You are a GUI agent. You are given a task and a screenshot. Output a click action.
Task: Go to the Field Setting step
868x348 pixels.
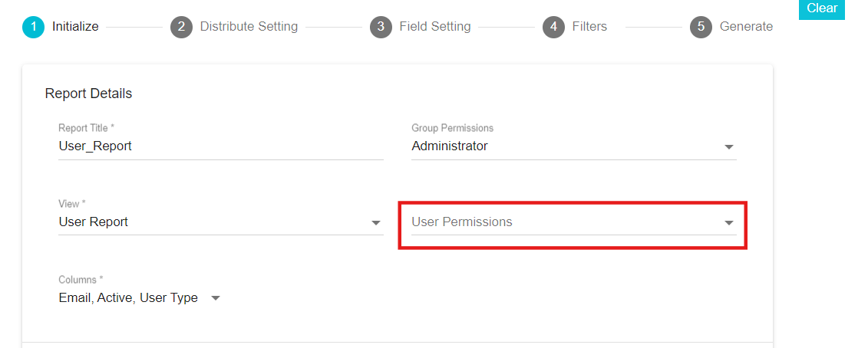tap(435, 27)
